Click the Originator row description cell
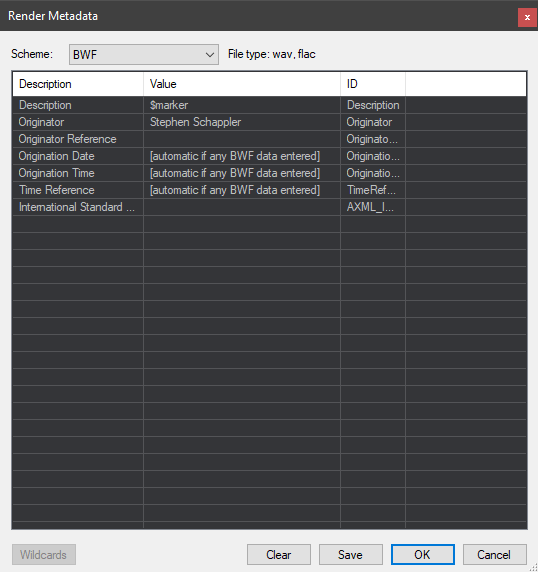Viewport: 538px width, 572px height. [78, 122]
